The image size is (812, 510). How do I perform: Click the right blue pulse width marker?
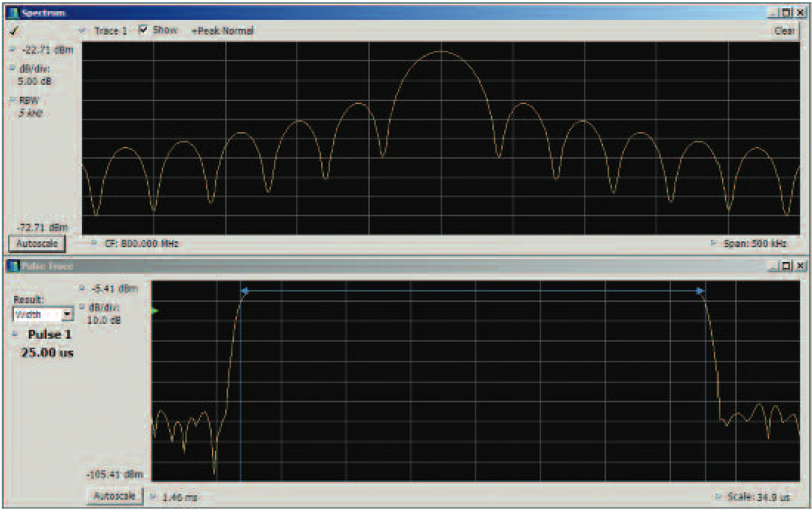click(x=700, y=290)
